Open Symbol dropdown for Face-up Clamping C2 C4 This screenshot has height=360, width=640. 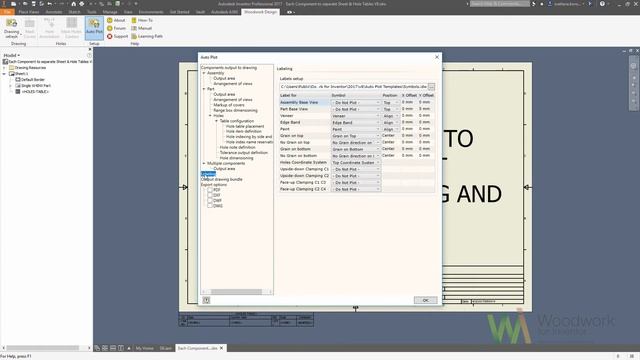click(x=356, y=189)
